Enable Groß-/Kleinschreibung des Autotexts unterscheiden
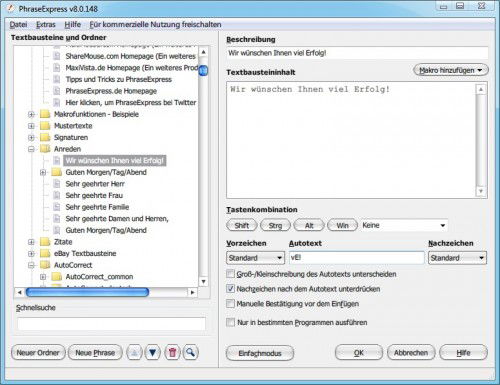 [230, 274]
